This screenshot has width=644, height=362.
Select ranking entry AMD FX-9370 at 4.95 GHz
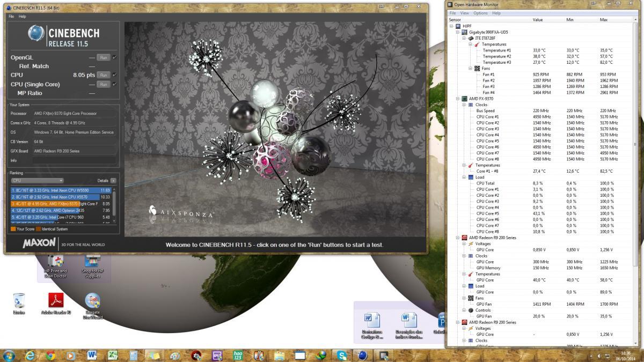61,204
